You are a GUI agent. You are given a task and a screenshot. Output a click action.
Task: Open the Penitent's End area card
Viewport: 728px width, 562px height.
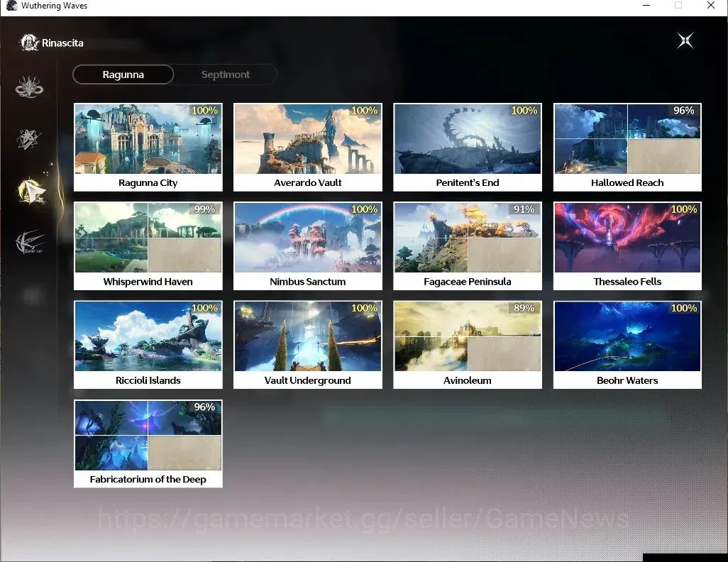468,147
